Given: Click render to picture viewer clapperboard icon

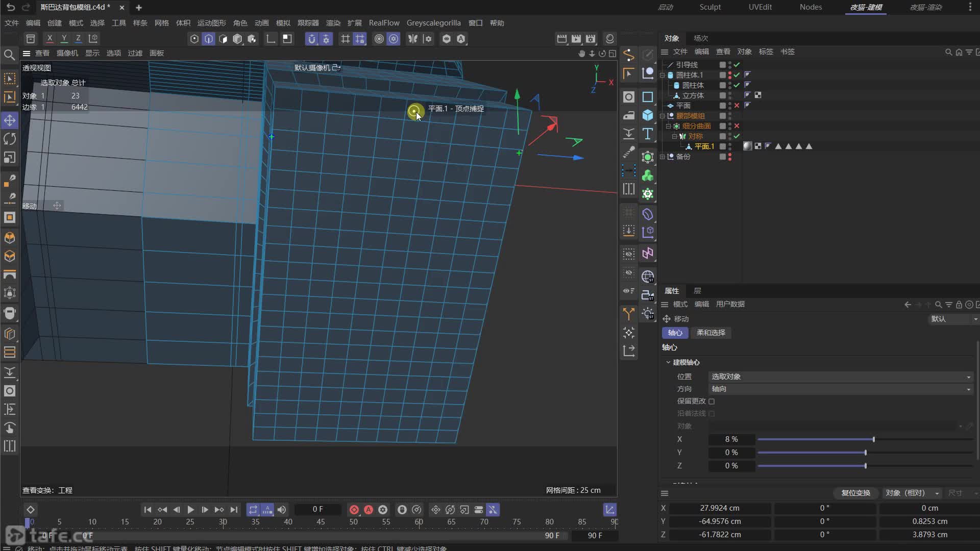Looking at the screenshot, I should [x=576, y=39].
